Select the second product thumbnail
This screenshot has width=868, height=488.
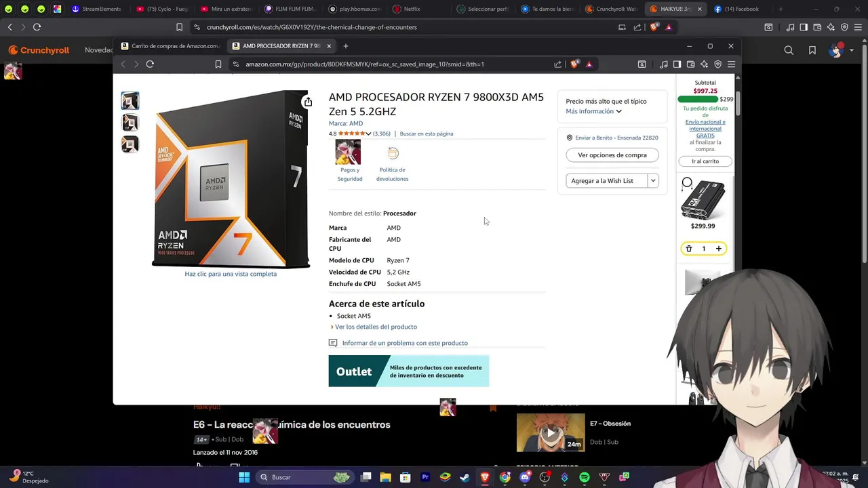[130, 123]
